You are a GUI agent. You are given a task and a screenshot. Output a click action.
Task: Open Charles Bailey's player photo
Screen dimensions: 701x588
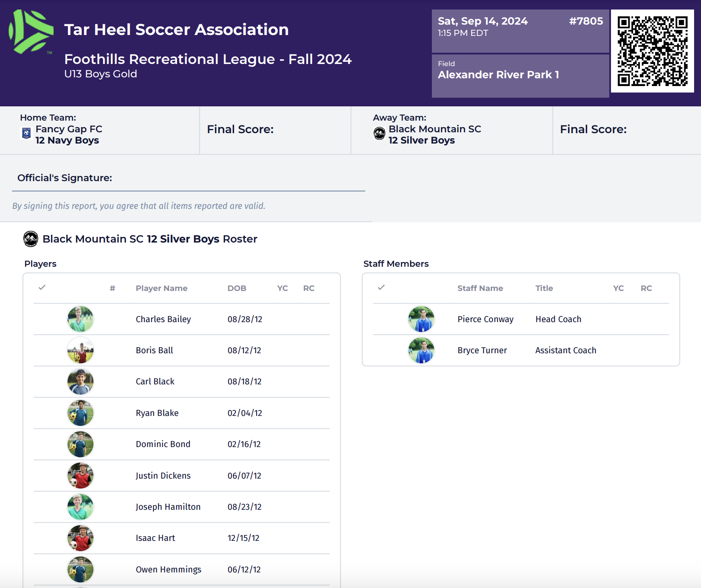click(80, 319)
